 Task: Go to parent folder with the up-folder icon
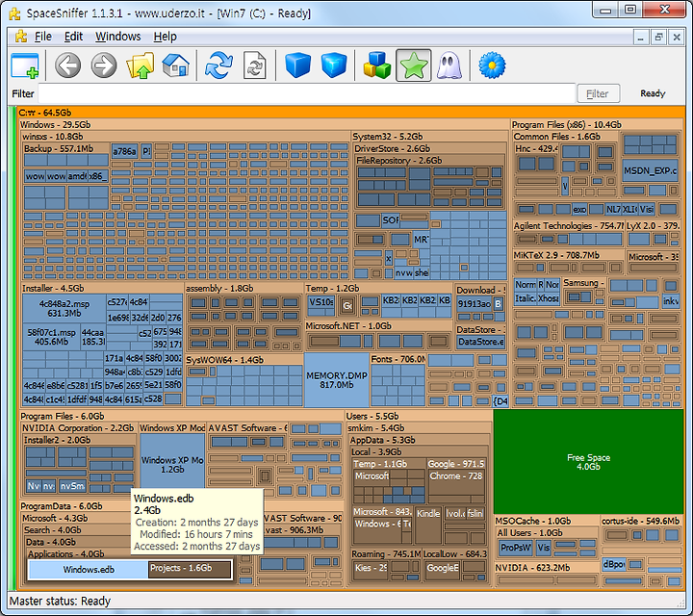click(141, 65)
